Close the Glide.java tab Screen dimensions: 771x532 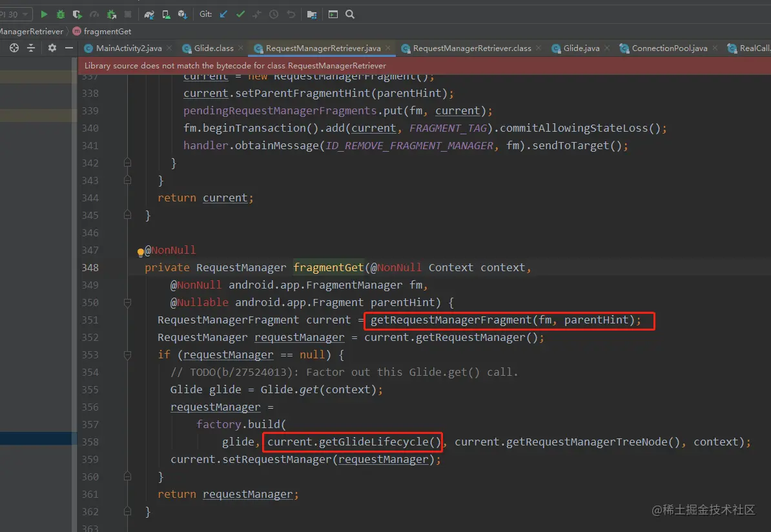(607, 48)
